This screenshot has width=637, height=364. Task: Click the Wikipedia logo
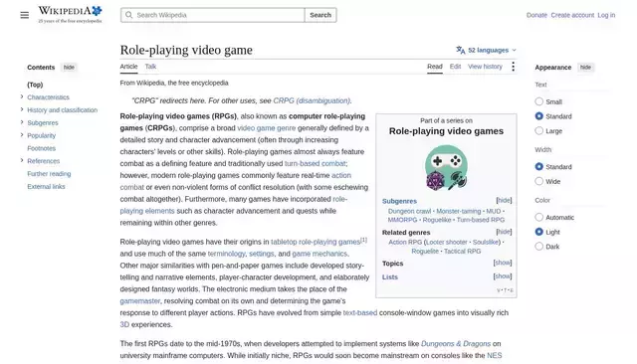point(70,15)
